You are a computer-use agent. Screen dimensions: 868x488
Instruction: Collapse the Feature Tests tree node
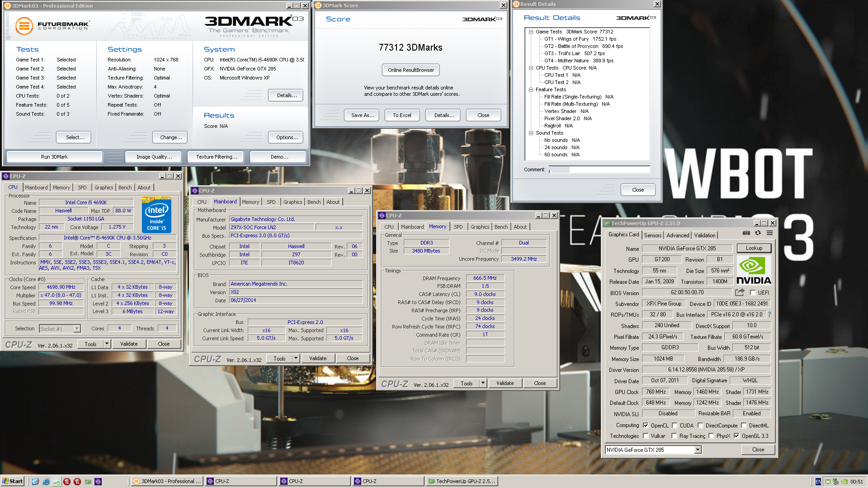[x=531, y=89]
